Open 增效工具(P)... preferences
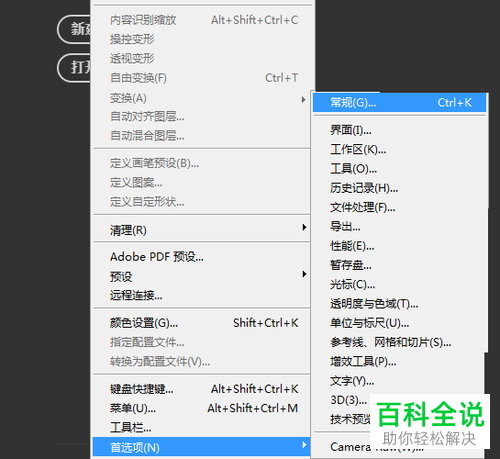 [x=399, y=361]
